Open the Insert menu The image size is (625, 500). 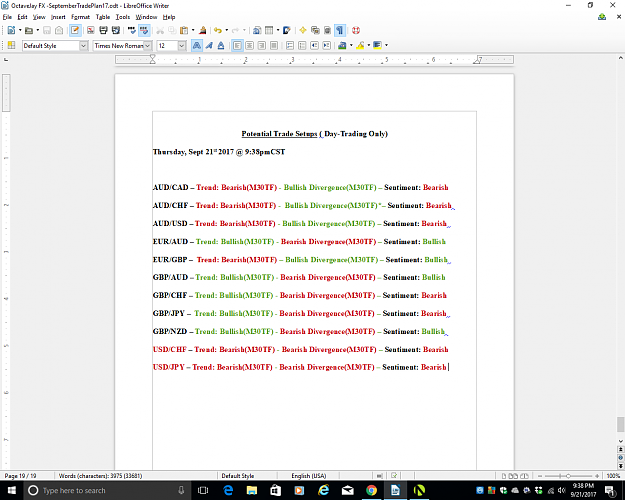click(x=58, y=17)
